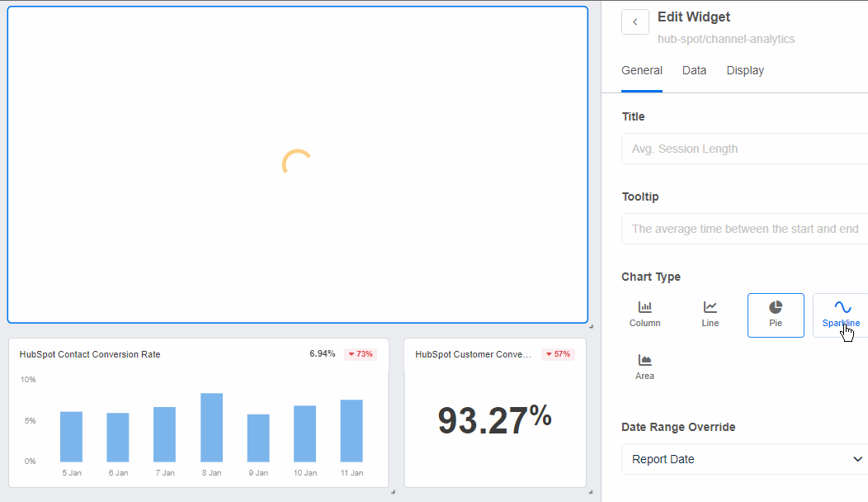Focus the Tooltip text field

point(744,229)
